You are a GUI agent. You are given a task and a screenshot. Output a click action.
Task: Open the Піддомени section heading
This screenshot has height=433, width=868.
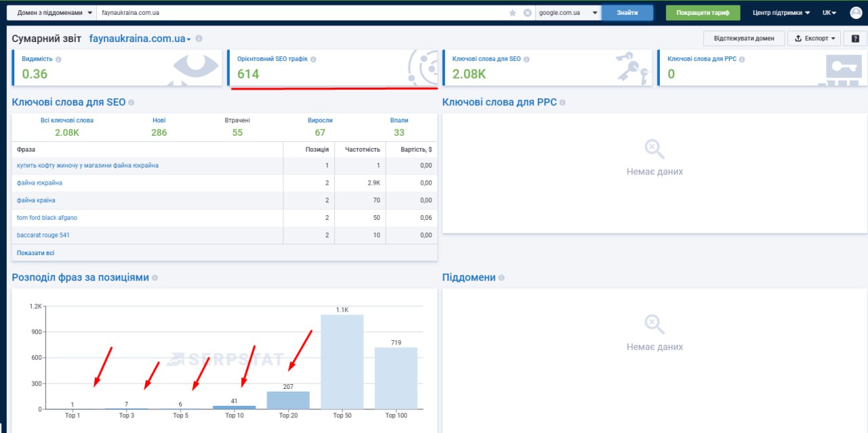point(469,278)
